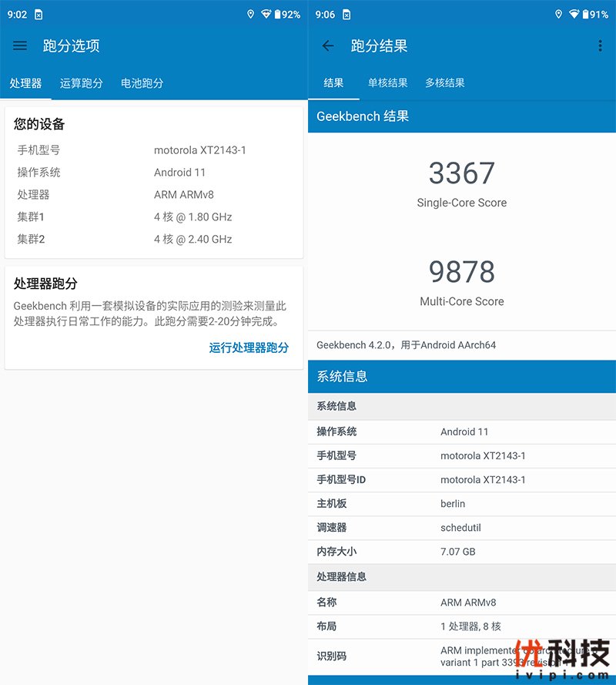The image size is (616, 685).
Task: Select the 主机板 value berlin
Action: (x=453, y=504)
